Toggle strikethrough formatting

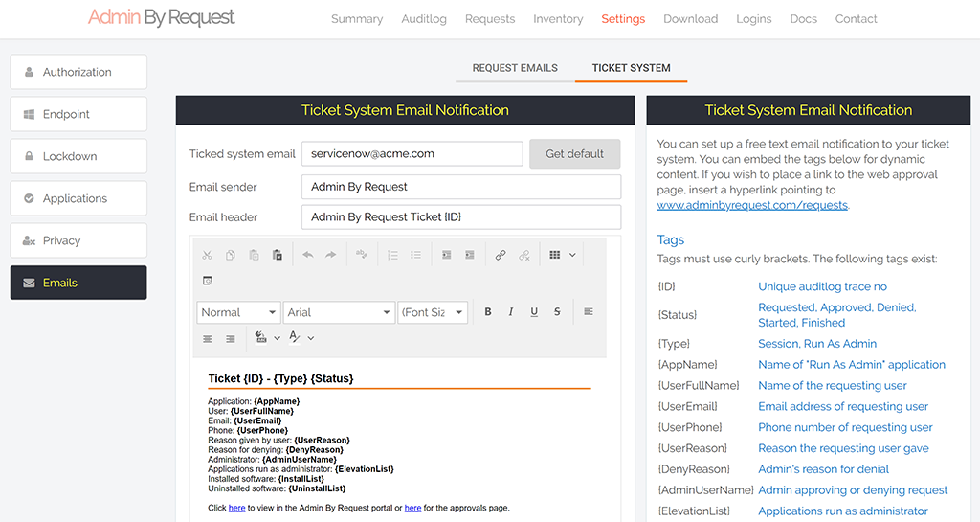point(557,312)
